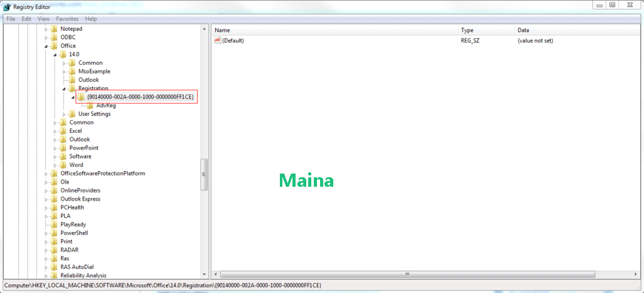This screenshot has height=293, width=644.
Task: Expand the Excel key arrow
Action: click(x=55, y=131)
